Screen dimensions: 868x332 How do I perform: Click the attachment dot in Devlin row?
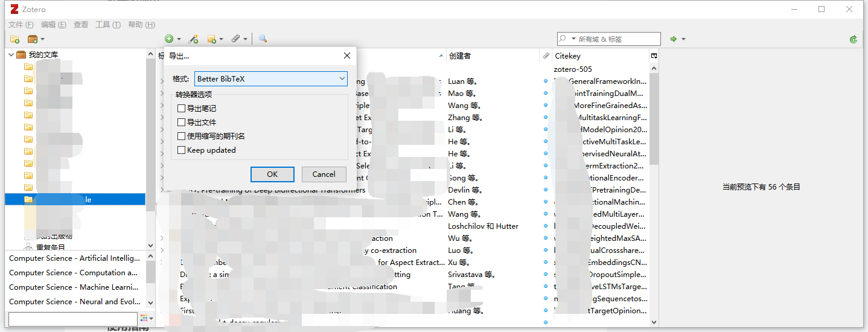546,190
